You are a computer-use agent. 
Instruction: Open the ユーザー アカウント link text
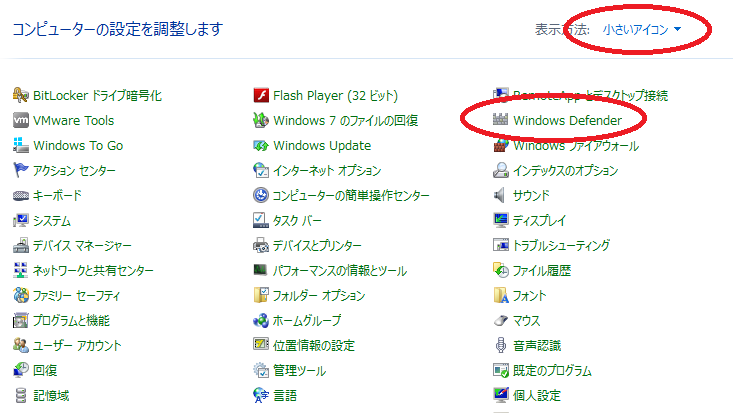tap(77, 346)
